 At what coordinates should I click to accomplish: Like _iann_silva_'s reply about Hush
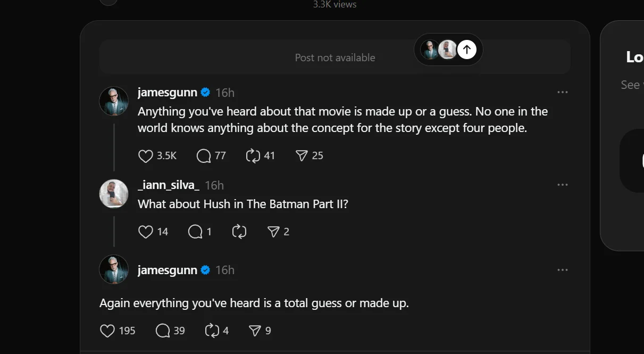point(146,232)
